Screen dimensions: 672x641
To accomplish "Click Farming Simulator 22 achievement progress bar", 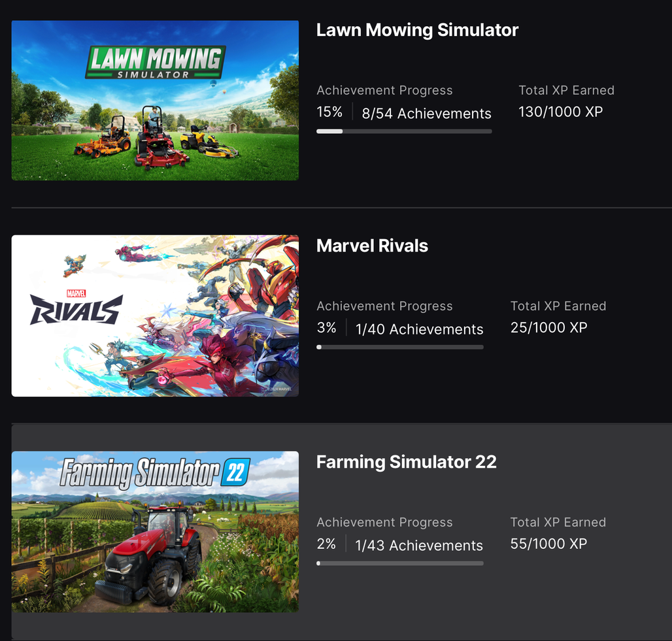I will coord(400,563).
